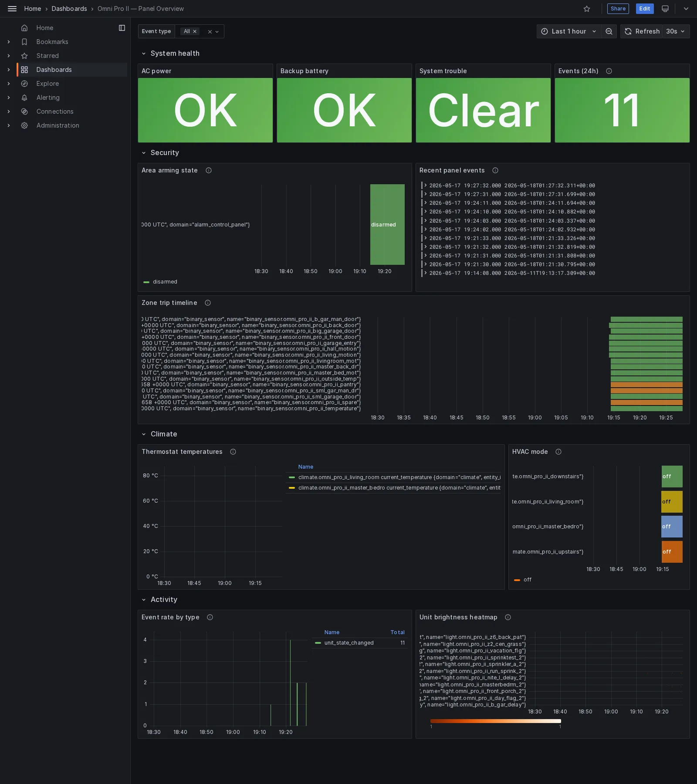697x784 pixels.
Task: Show info for Zone trip timeline
Action: tap(208, 303)
